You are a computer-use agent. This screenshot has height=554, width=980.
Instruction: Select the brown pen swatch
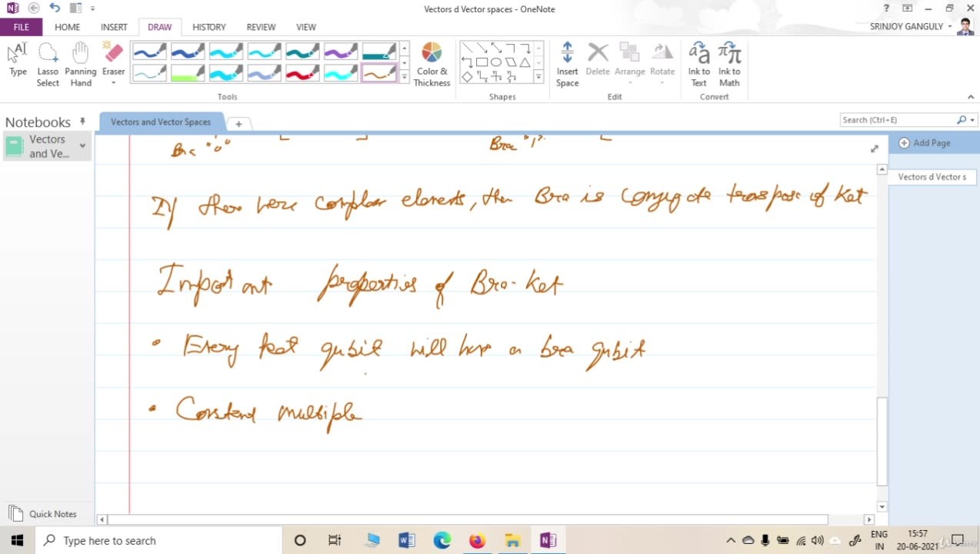379,73
